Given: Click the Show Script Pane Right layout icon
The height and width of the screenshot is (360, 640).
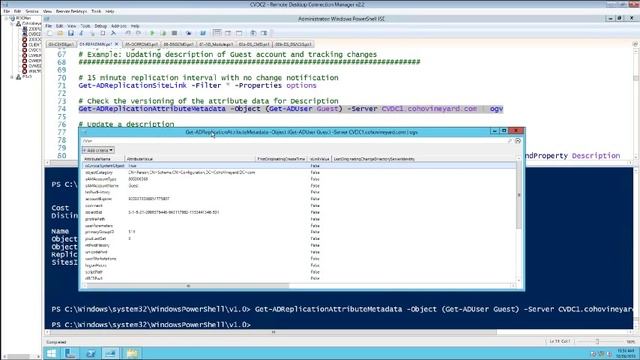Looking at the screenshot, I should 228,33.
